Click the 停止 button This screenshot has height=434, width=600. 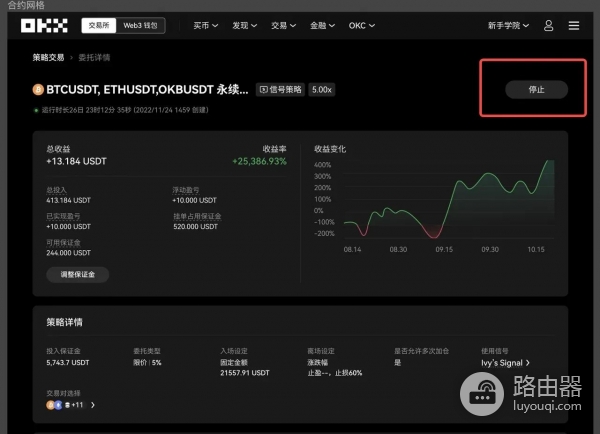point(536,90)
